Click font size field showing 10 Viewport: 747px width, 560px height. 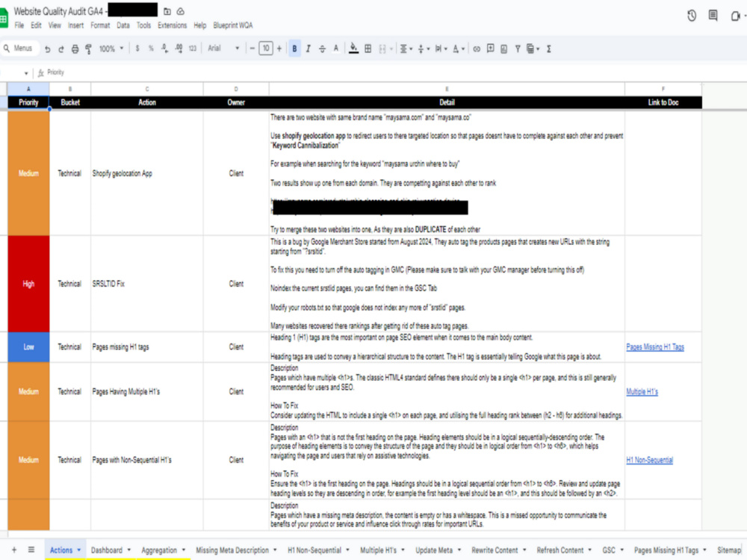(266, 49)
